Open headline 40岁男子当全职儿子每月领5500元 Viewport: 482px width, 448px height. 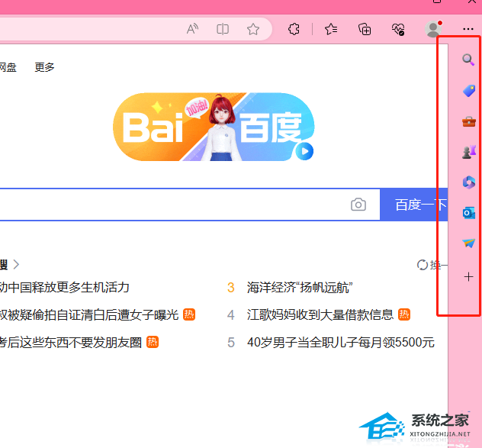[x=341, y=342]
